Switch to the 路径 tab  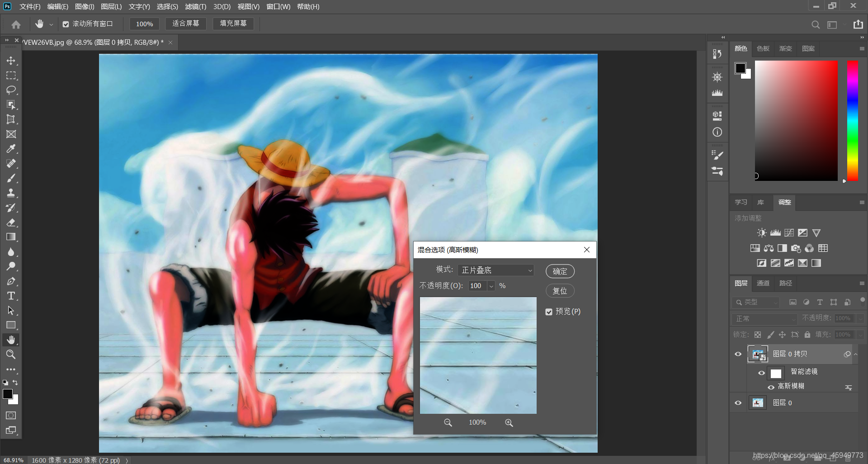tap(786, 283)
